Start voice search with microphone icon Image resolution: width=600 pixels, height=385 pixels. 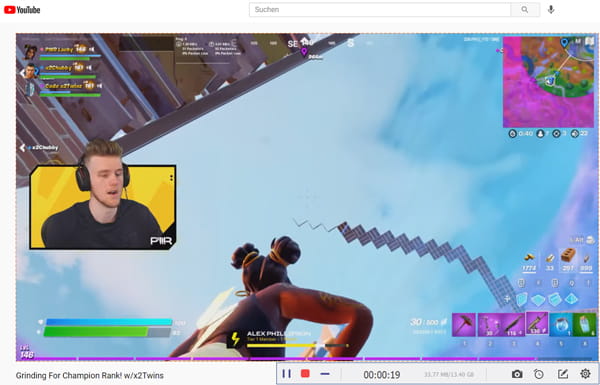coord(551,10)
